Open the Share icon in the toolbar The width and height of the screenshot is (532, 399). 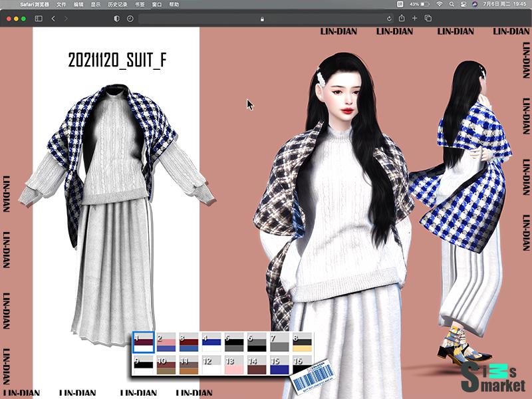(x=402, y=19)
